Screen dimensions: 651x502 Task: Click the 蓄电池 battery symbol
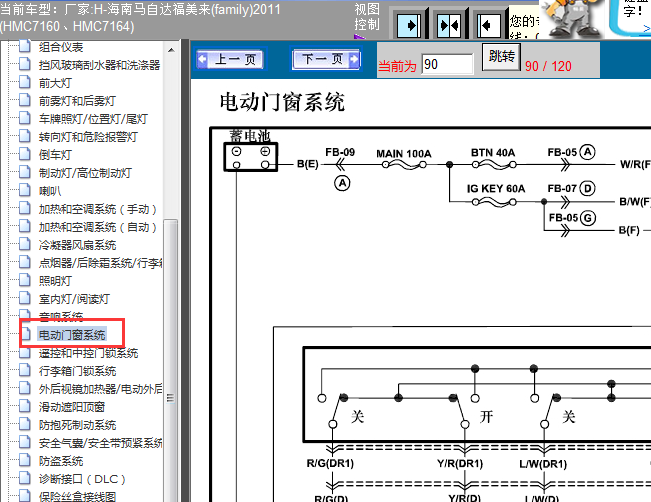251,157
